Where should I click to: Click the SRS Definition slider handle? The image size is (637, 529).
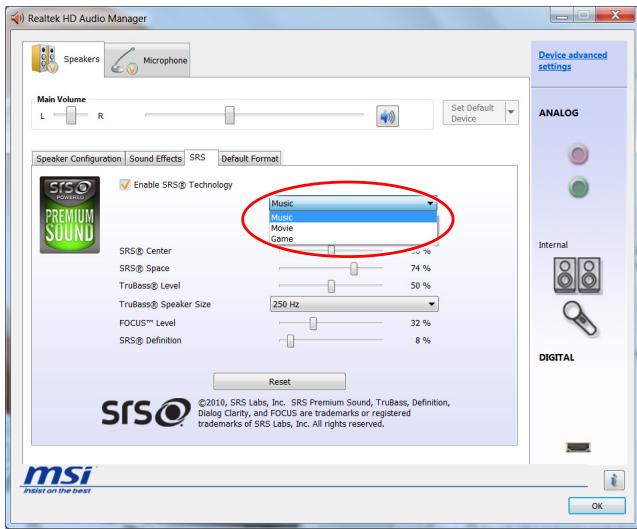290,341
